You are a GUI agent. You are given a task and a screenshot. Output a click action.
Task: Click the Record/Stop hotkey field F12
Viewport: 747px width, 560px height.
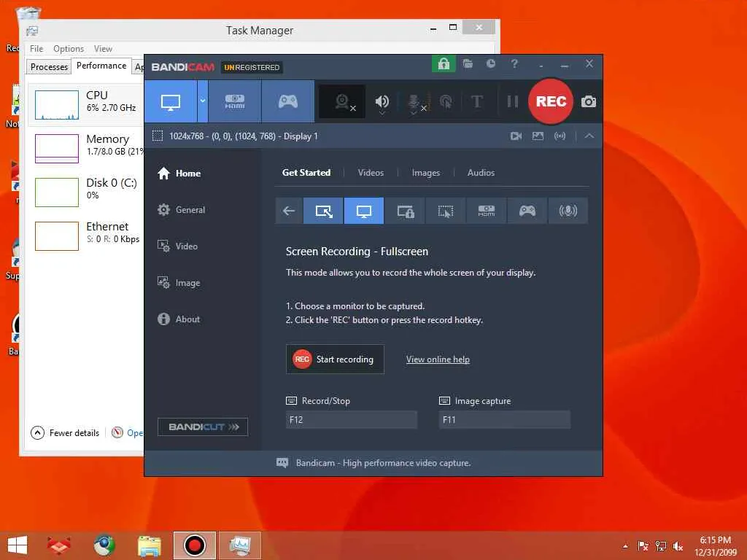point(352,419)
